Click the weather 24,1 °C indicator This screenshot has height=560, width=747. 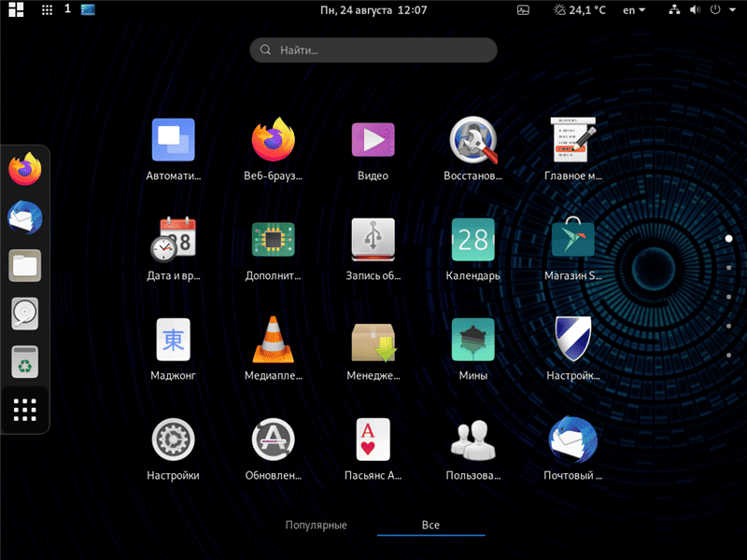tap(579, 10)
